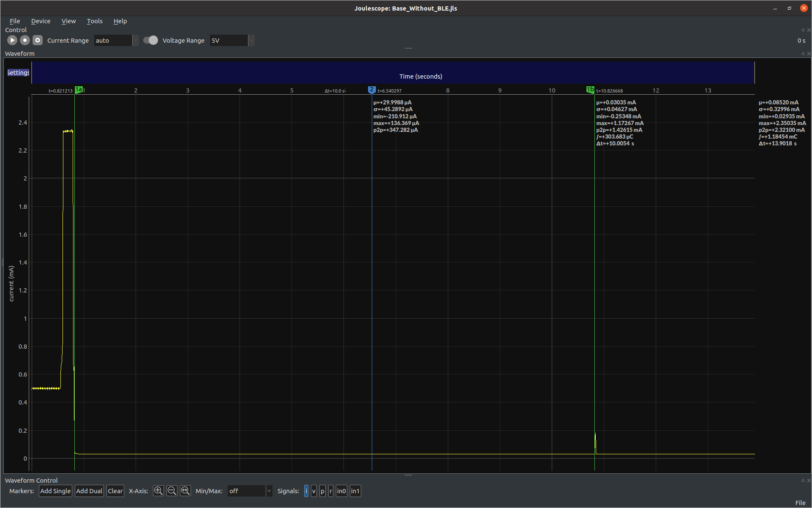The width and height of the screenshot is (812, 508).
Task: Select the marker labeled 2 on the timeline
Action: [371, 89]
